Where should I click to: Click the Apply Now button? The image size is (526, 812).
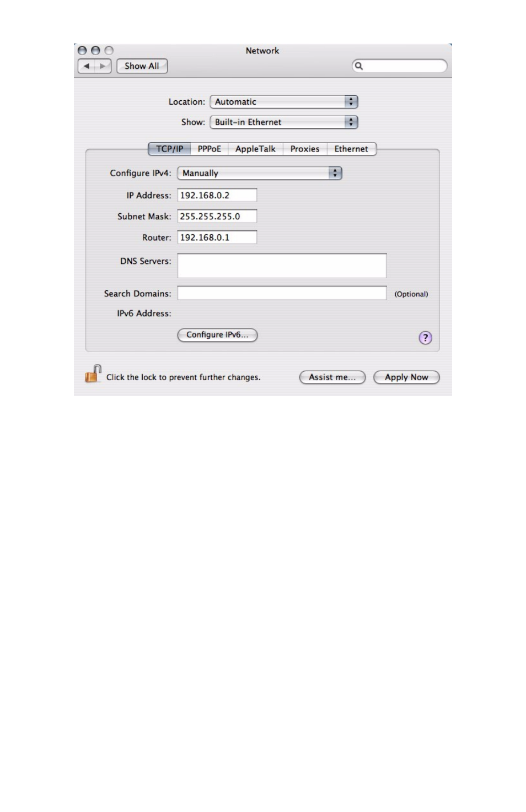[x=406, y=377]
